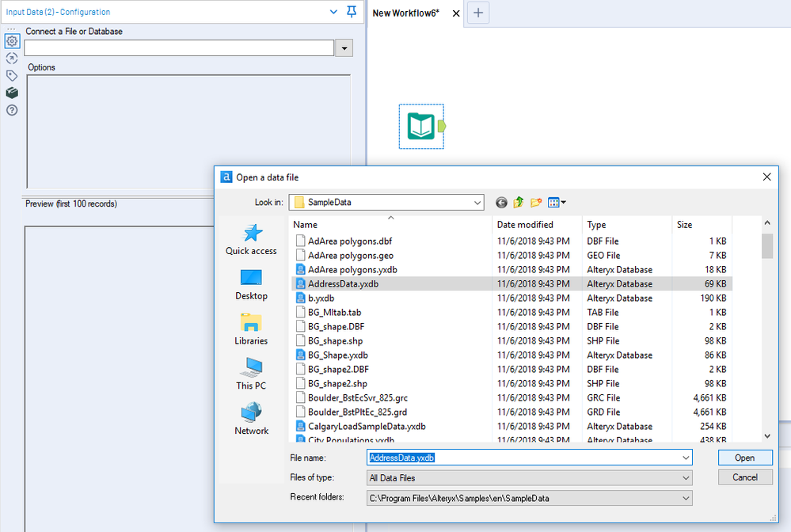791x532 pixels.
Task: Select BG_shape2.DBF file
Action: pyautogui.click(x=339, y=370)
